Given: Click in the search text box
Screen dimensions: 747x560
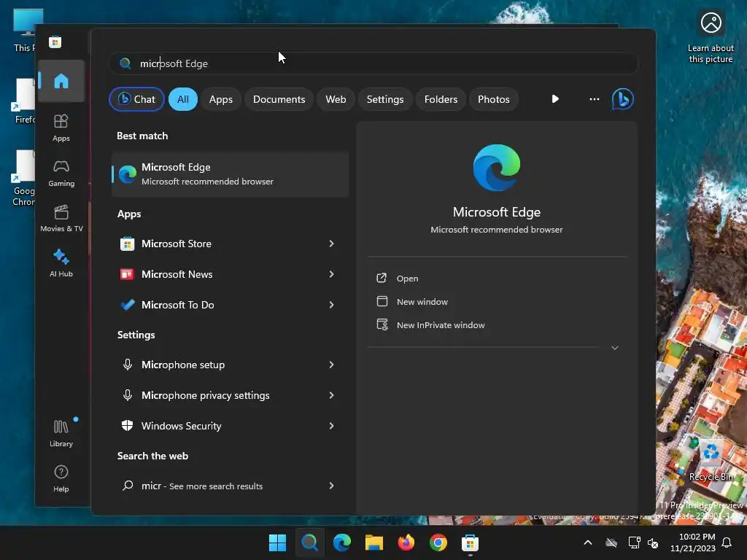Looking at the screenshot, I should [x=373, y=63].
